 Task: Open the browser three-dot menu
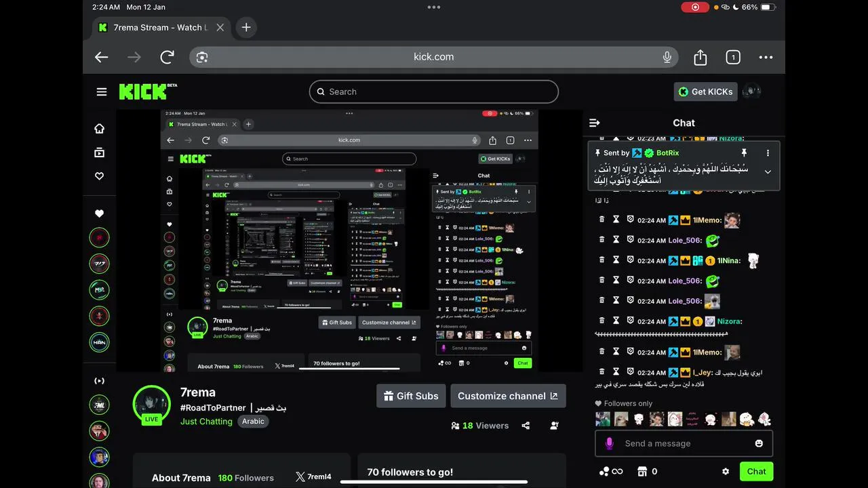(x=766, y=58)
